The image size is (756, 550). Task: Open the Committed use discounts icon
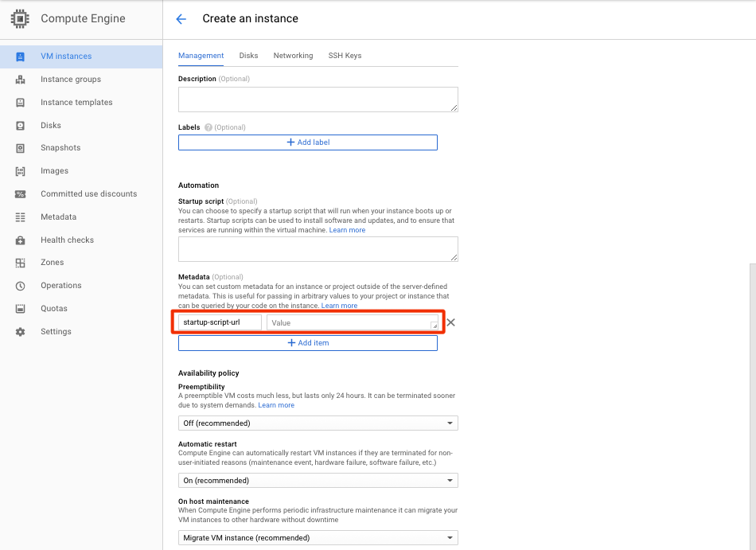point(21,194)
